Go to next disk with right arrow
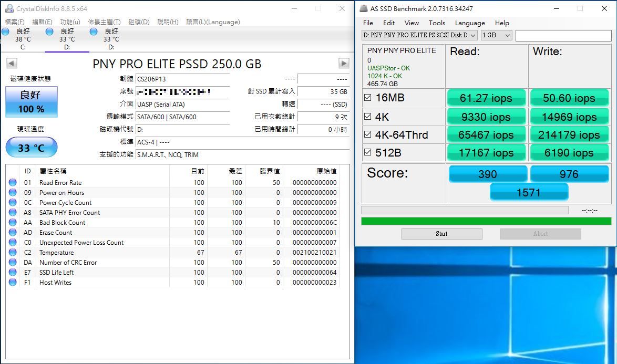Screen dimensions: 617x364 [x=344, y=63]
